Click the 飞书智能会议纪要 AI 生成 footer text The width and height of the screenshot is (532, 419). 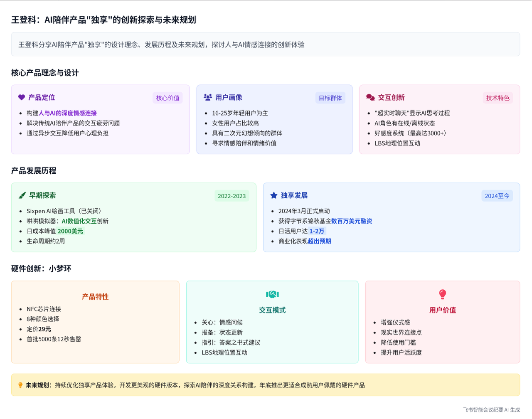click(491, 410)
